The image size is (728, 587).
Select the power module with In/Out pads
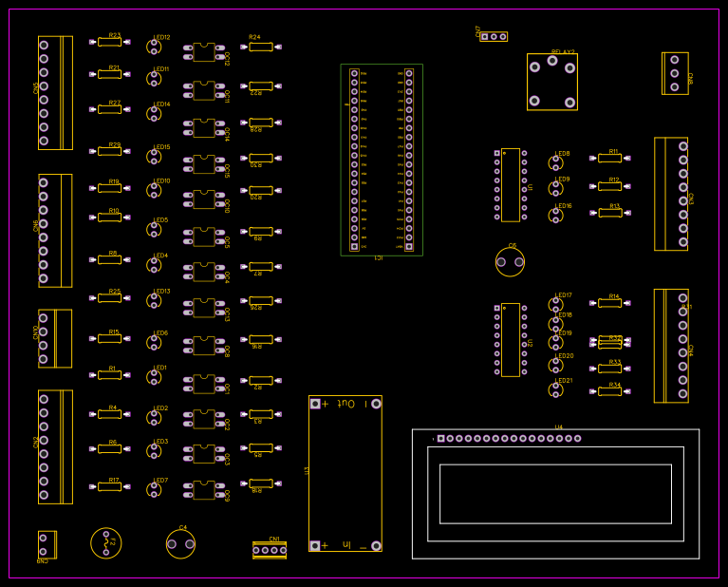tap(345, 473)
